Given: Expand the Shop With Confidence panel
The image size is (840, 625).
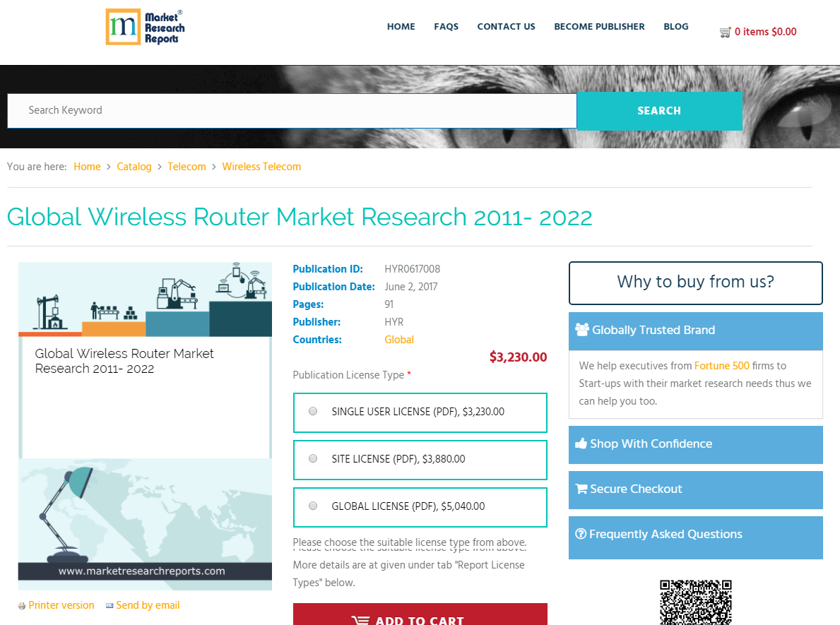Looking at the screenshot, I should [695, 444].
